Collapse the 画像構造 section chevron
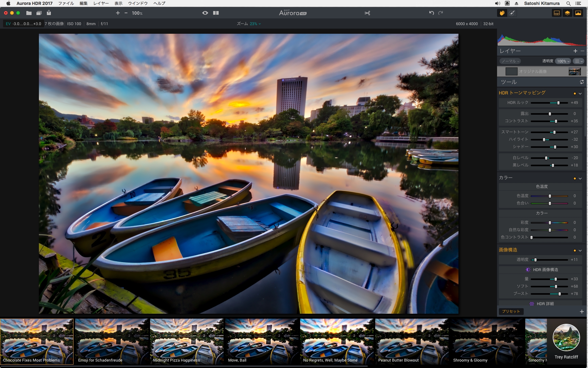 tap(580, 251)
